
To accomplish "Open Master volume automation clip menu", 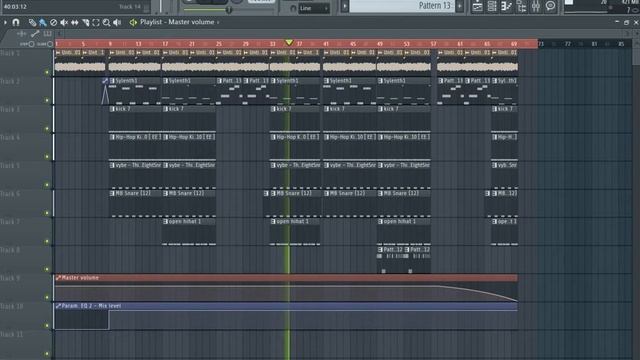I will coord(58,278).
